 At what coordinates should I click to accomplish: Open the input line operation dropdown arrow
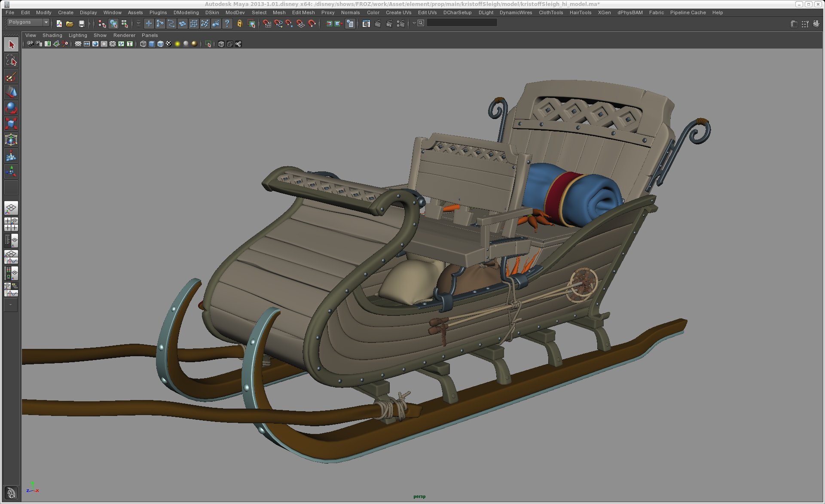415,23
